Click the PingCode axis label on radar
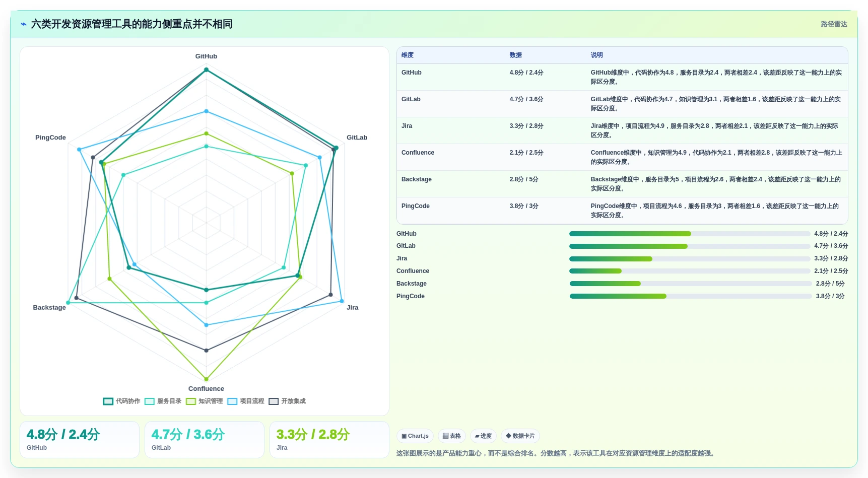Image resolution: width=868 pixels, height=478 pixels. [50, 138]
